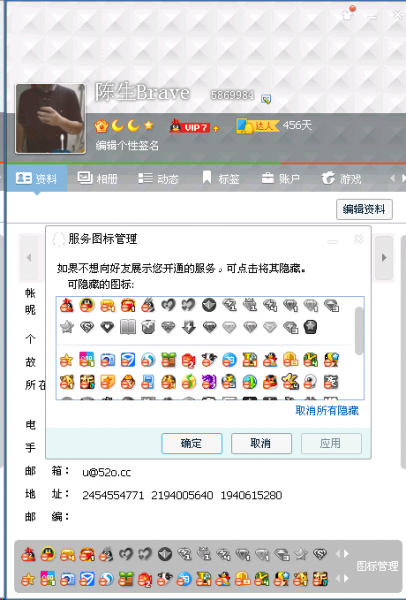Minimize the 服务图标管理 dialog
This screenshot has height=600, width=406.
point(333,241)
